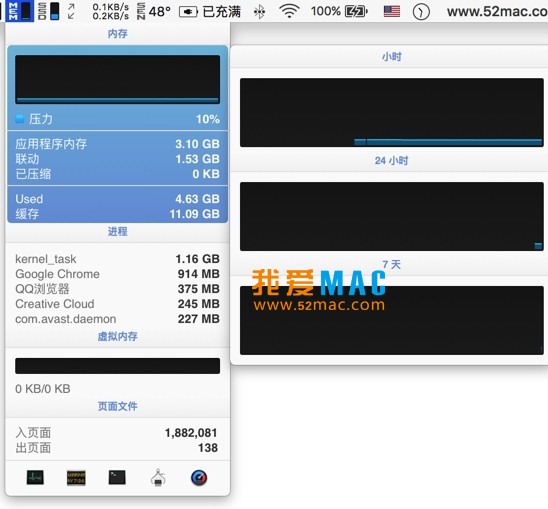Viewport: 548px width, 509px height.
Task: Click the 24 小时 history graph
Action: pos(391,216)
